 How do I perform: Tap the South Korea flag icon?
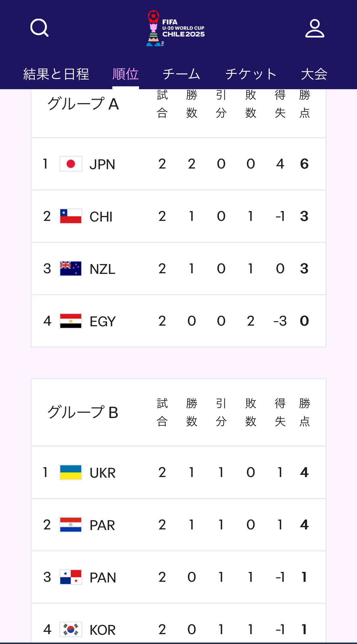pyautogui.click(x=71, y=629)
